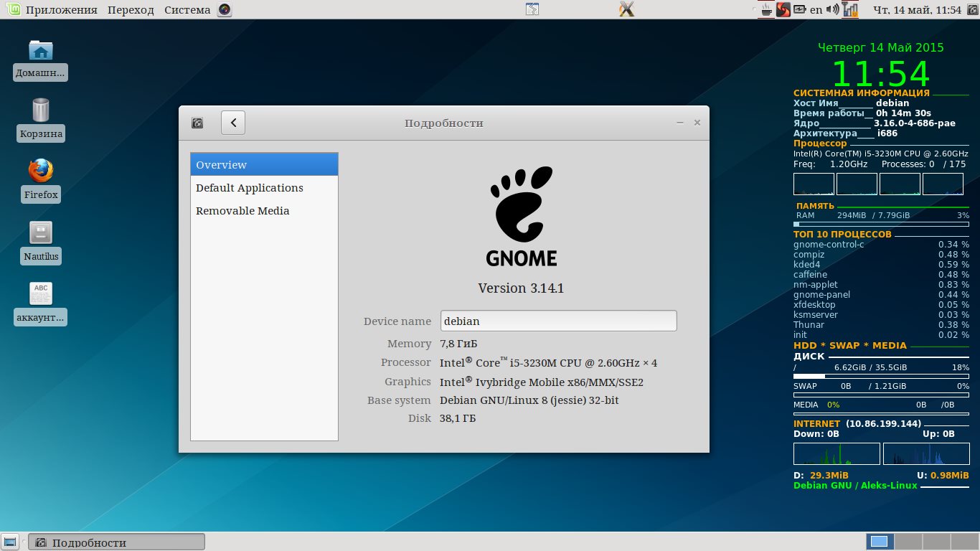Launch Firefox from the desktop

tap(41, 172)
